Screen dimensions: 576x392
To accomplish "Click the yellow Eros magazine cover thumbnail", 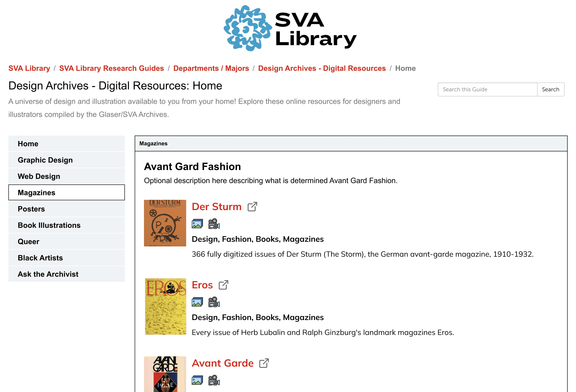I will 165,306.
